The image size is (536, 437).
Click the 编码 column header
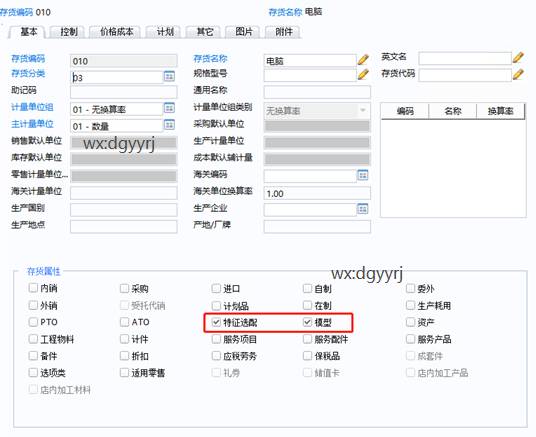click(x=405, y=111)
